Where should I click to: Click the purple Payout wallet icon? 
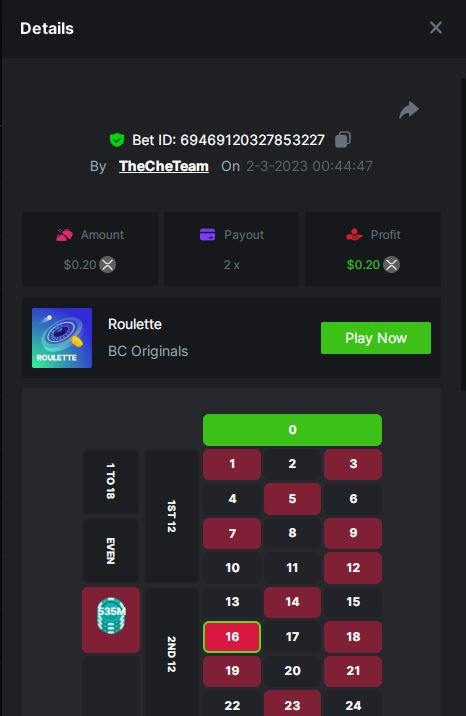point(208,234)
